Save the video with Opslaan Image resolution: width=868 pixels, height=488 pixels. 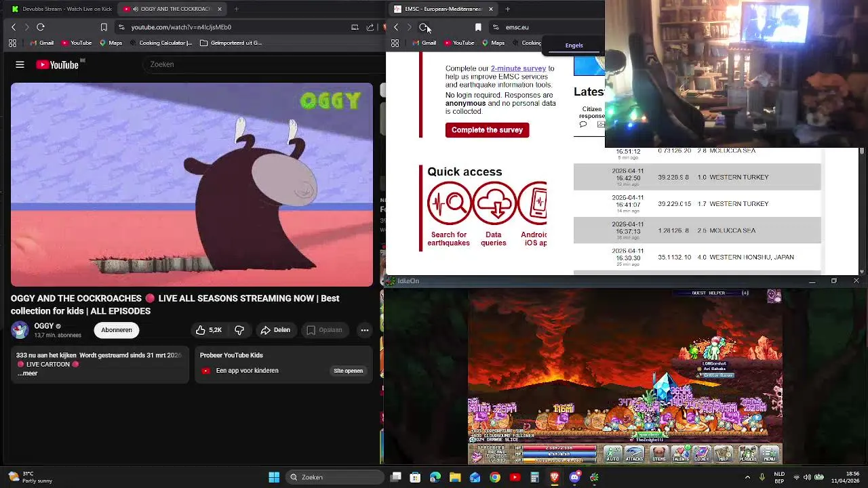pyautogui.click(x=324, y=330)
